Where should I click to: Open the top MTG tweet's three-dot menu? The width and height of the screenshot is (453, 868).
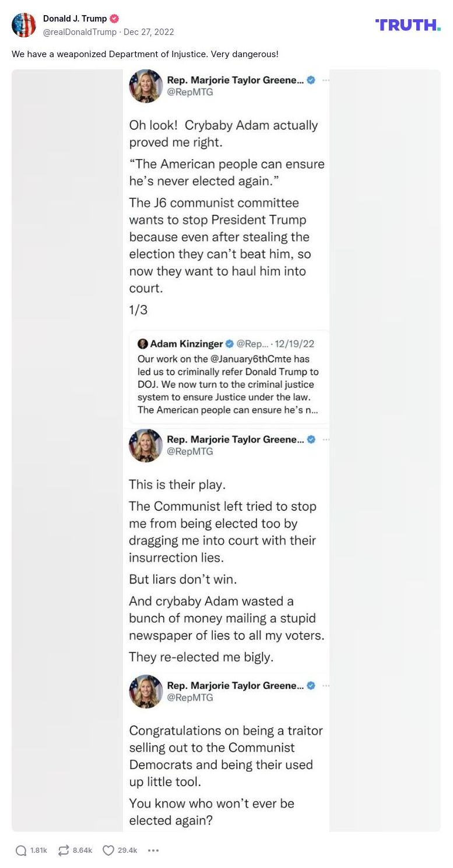(x=326, y=80)
